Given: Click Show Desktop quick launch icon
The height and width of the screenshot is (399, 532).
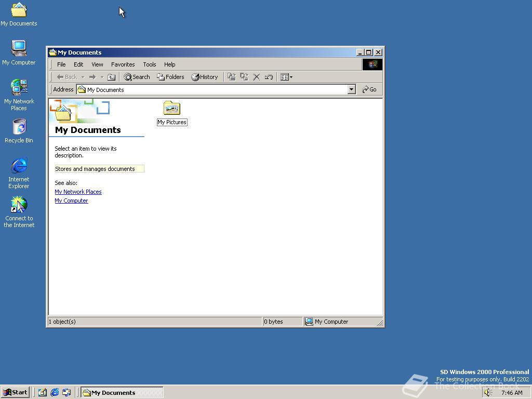Looking at the screenshot, I should [43, 393].
